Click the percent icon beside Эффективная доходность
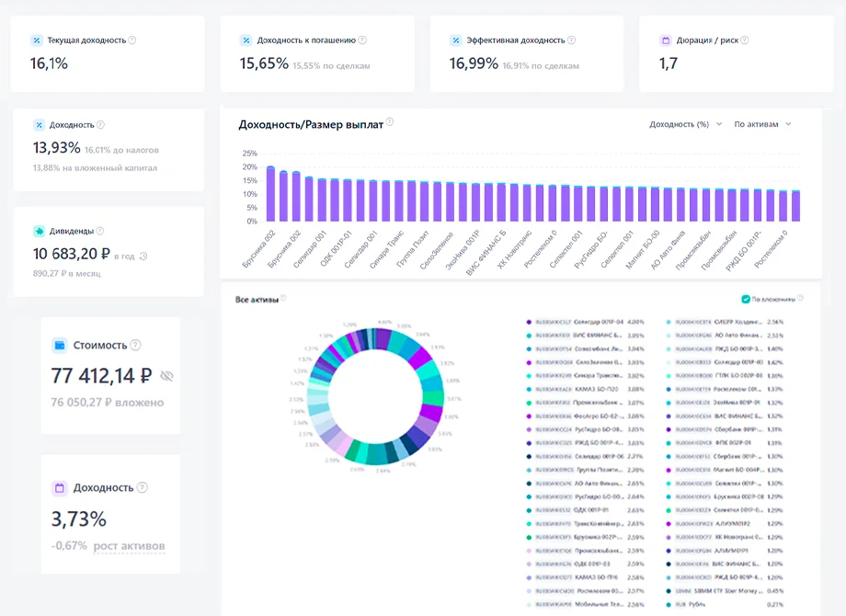Image resolution: width=846 pixels, height=616 pixels. [x=456, y=40]
